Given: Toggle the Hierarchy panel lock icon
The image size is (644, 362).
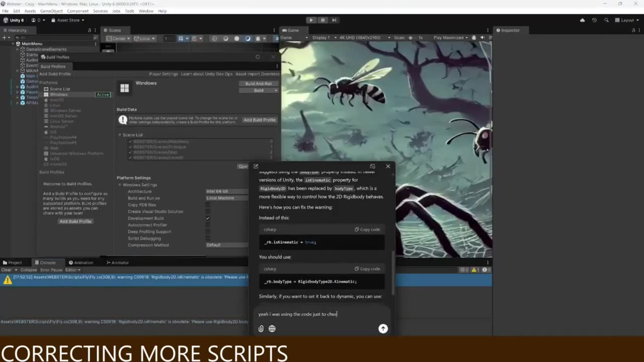Looking at the screenshot, I should click(90, 30).
